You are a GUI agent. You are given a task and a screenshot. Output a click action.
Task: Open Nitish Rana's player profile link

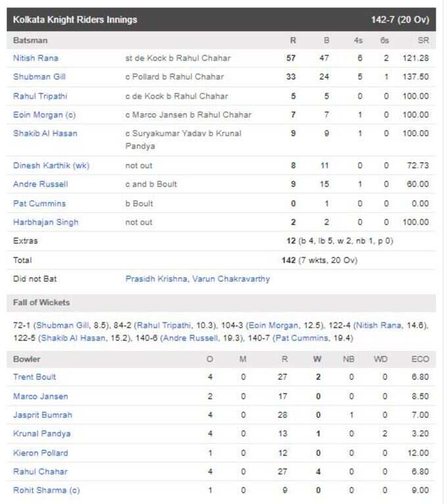pyautogui.click(x=35, y=58)
